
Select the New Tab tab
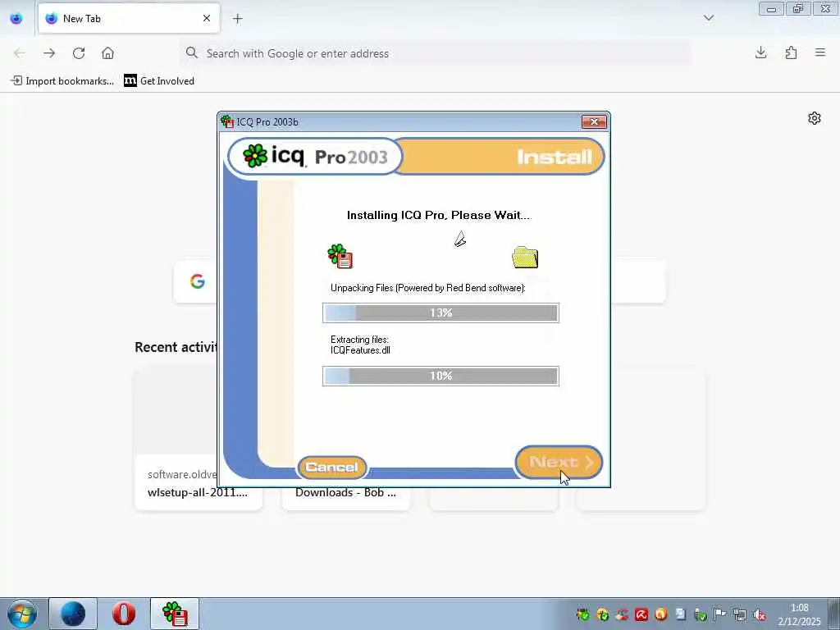click(x=129, y=18)
